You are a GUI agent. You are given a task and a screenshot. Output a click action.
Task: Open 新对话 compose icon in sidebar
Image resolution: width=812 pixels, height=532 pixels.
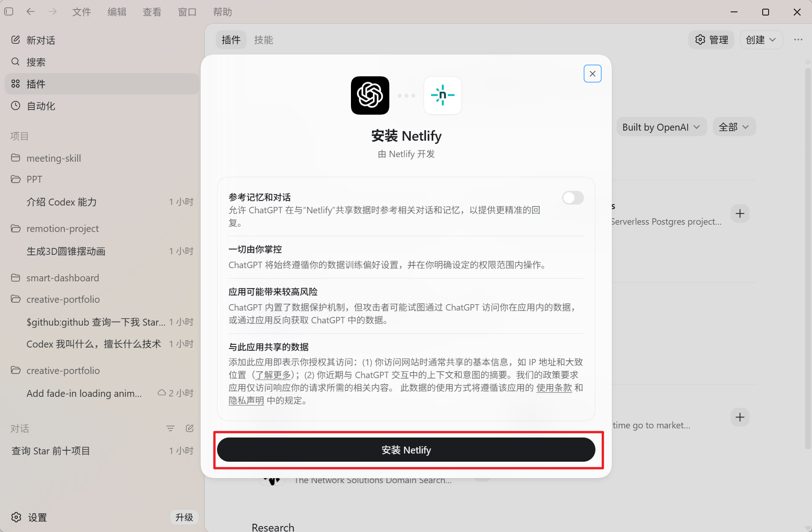[x=16, y=40]
